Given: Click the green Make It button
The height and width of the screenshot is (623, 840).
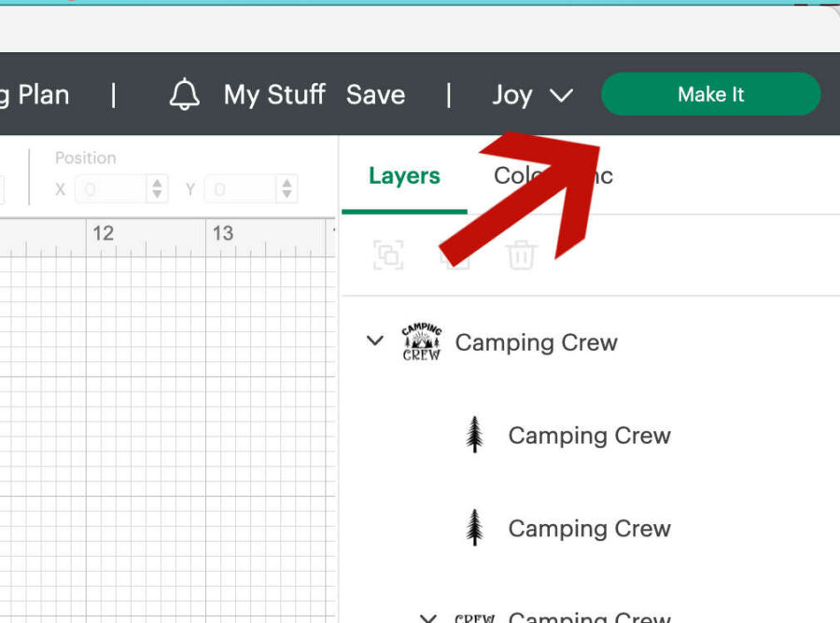Looking at the screenshot, I should (x=710, y=94).
